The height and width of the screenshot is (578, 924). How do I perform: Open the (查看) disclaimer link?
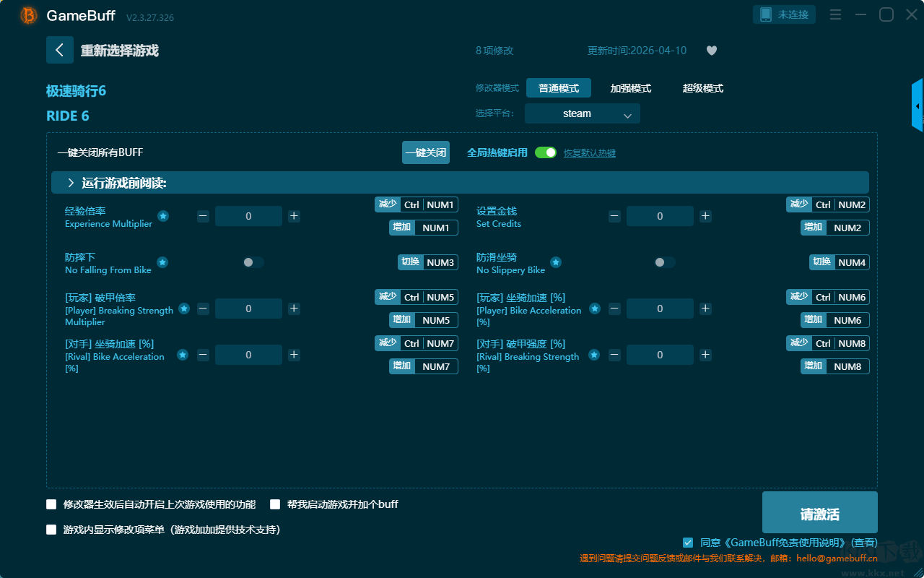click(x=864, y=543)
